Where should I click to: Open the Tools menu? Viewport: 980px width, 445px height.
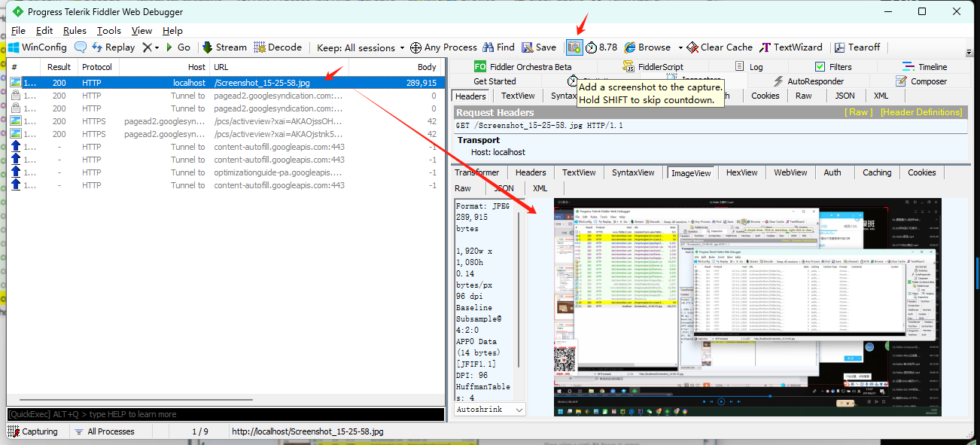[x=108, y=31]
